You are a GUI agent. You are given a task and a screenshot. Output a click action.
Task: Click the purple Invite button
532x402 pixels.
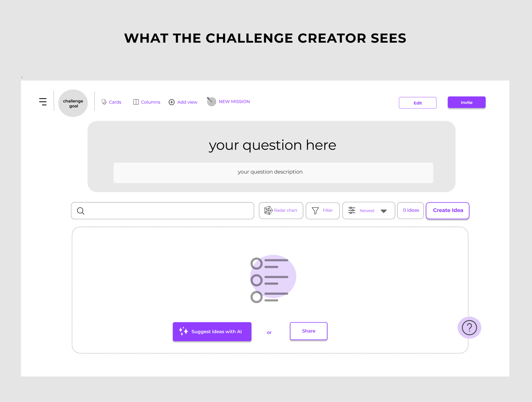pyautogui.click(x=466, y=102)
